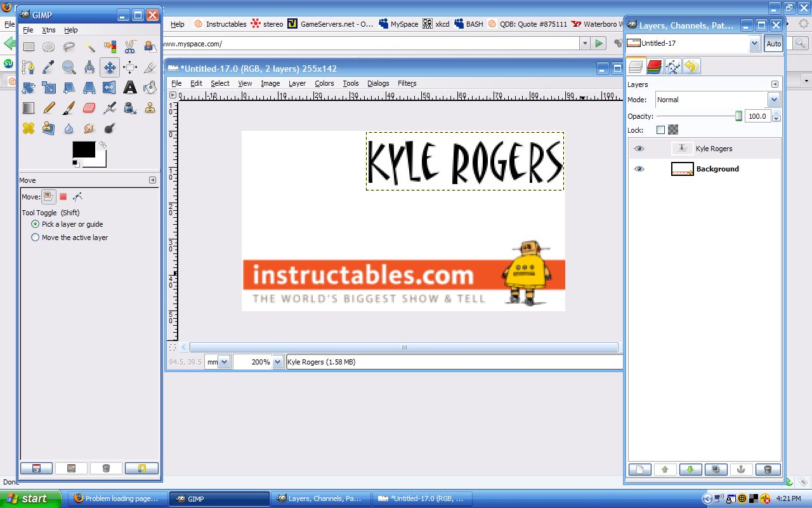
Task: Select the Smudge finger tool
Action: point(89,128)
